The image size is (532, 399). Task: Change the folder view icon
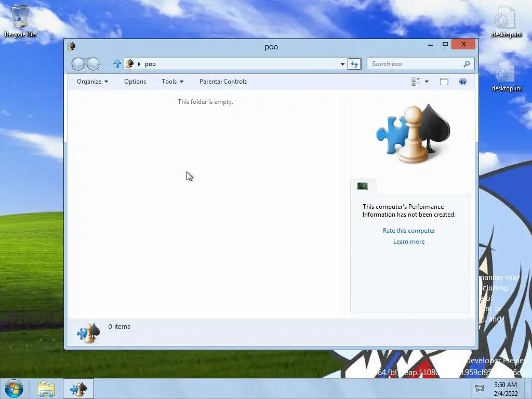pyautogui.click(x=416, y=82)
